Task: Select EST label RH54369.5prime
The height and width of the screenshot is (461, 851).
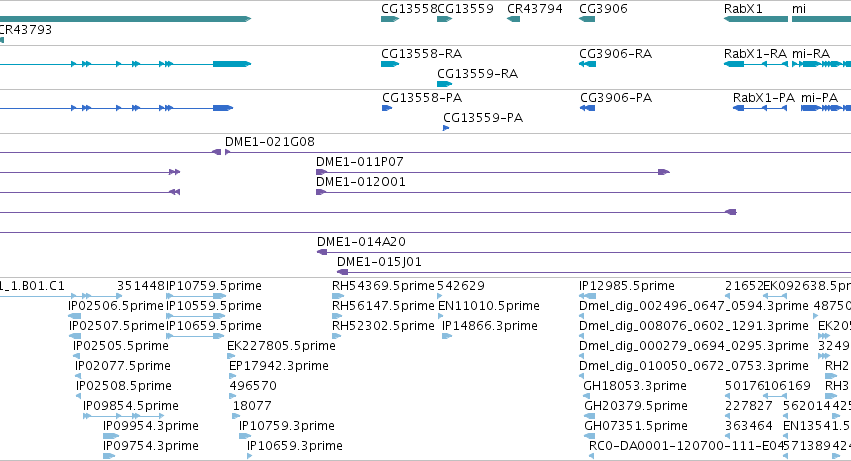Action: 383,286
